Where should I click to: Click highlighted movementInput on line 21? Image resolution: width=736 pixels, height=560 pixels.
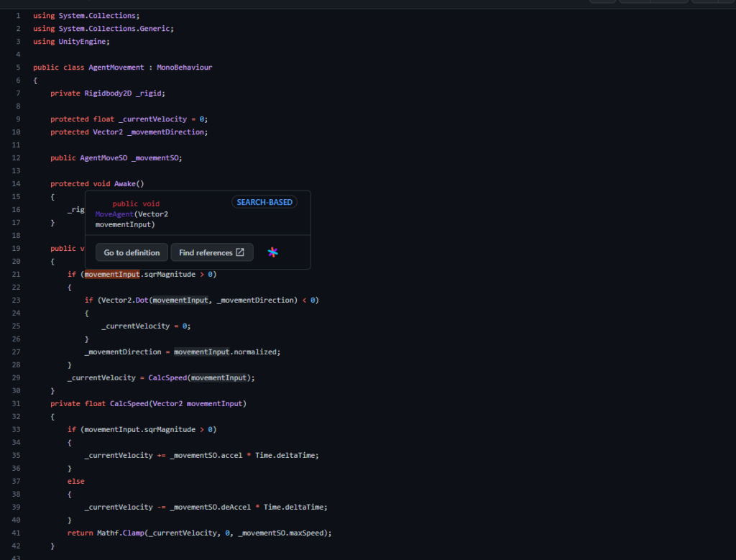[x=112, y=274]
